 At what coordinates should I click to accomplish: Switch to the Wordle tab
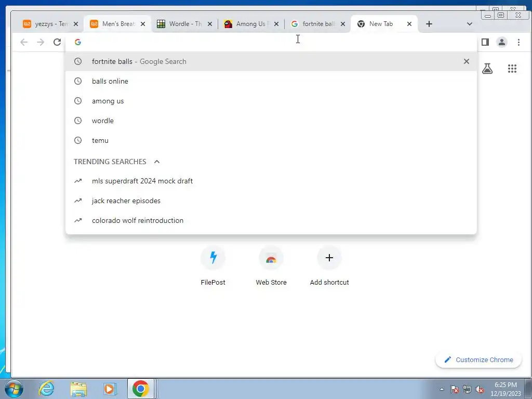coord(185,24)
